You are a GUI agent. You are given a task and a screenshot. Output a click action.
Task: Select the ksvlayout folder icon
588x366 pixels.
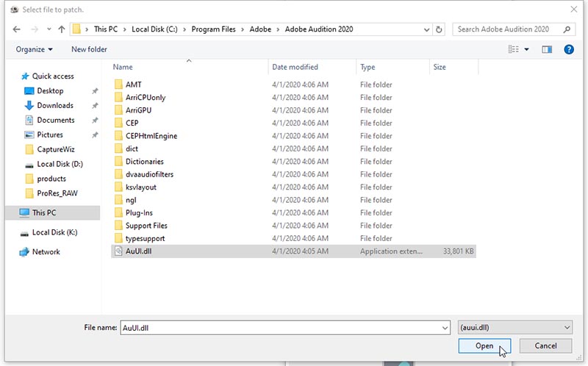(x=118, y=187)
